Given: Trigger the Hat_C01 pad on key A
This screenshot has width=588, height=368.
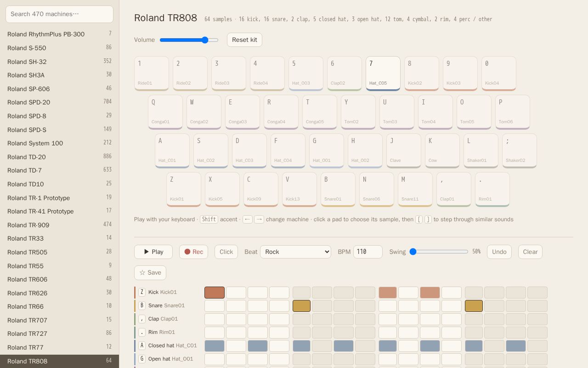Looking at the screenshot, I should coord(172,151).
